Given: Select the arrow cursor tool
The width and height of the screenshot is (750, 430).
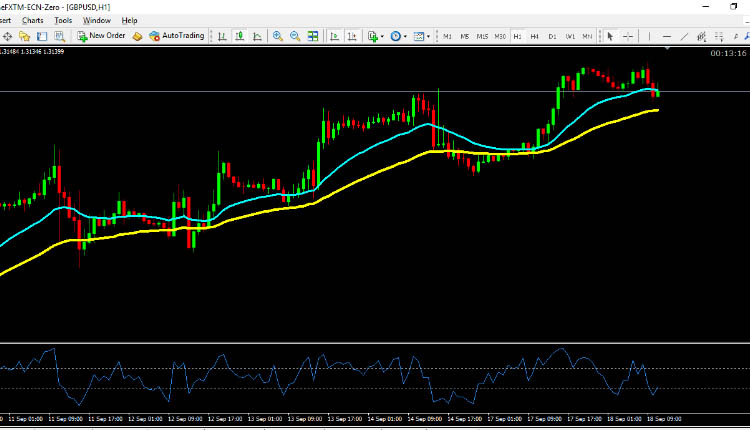Looking at the screenshot, I should click(x=610, y=36).
